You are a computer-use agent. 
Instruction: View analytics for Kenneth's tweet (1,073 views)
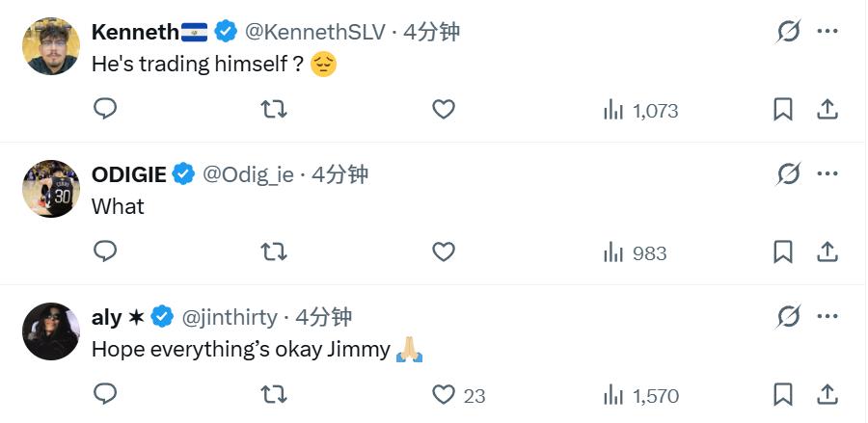[640, 110]
